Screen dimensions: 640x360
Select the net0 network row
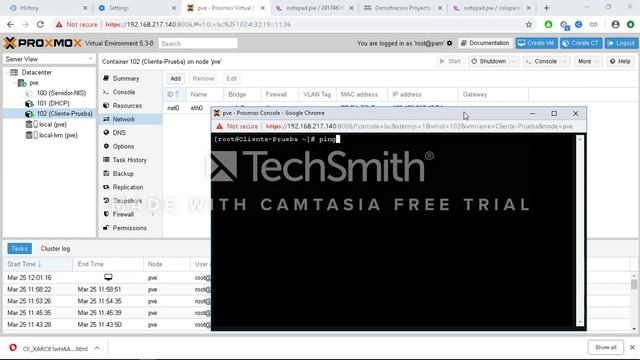188,108
